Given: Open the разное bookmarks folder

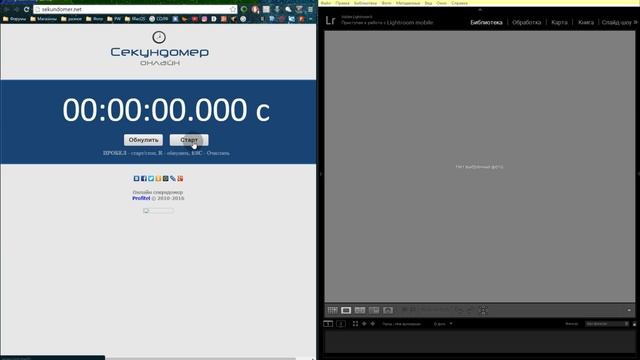Looking at the screenshot, I should [x=71, y=19].
